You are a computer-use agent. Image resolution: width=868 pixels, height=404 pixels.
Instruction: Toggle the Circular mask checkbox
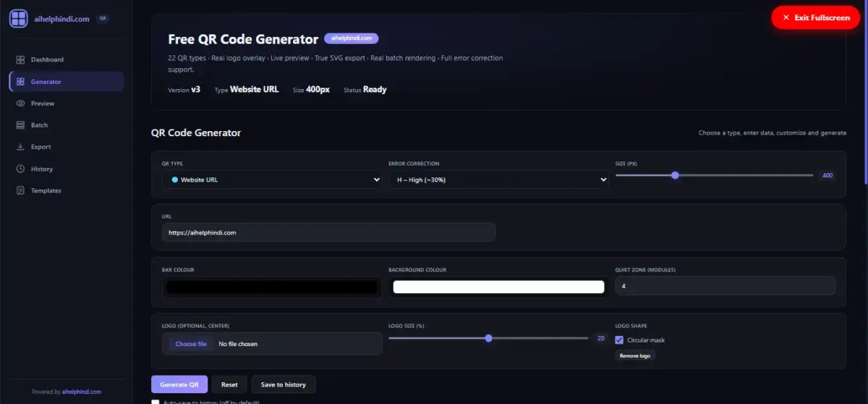(x=619, y=340)
